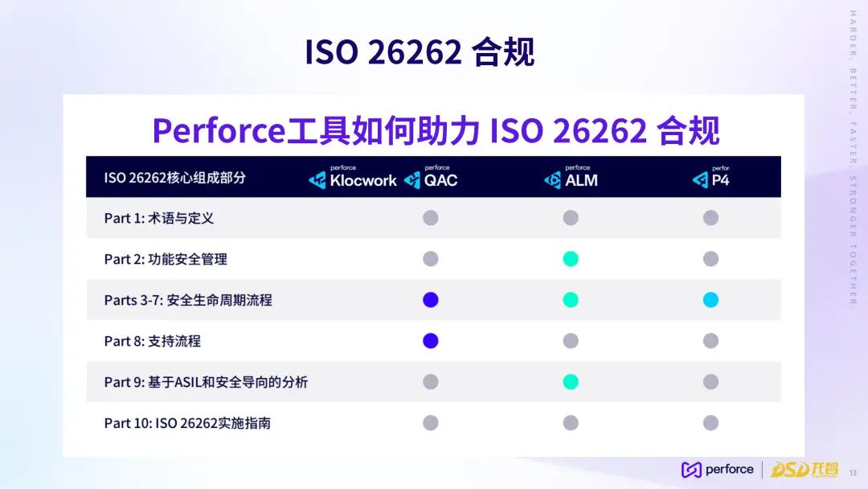Click the purple dot in Parts 3-7 row

pyautogui.click(x=431, y=300)
